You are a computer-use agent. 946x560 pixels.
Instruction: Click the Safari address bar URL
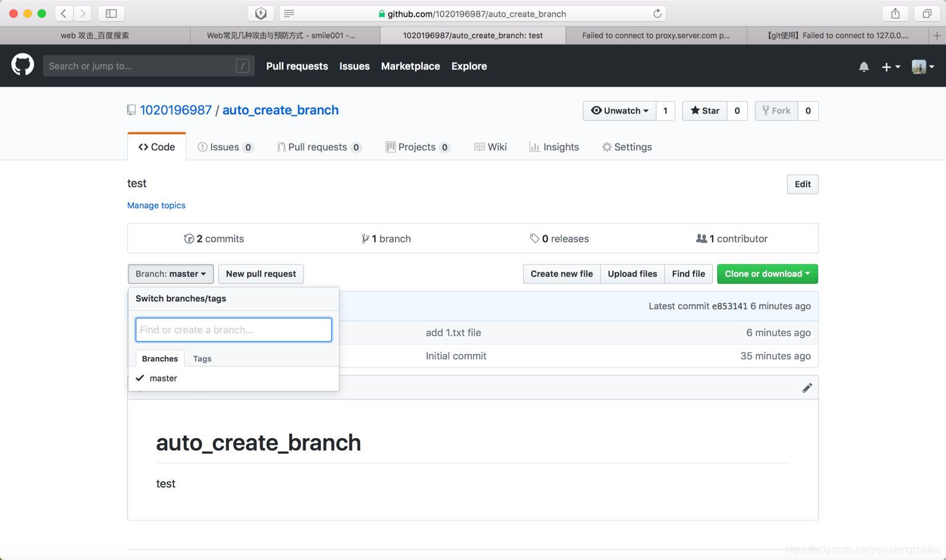[477, 14]
